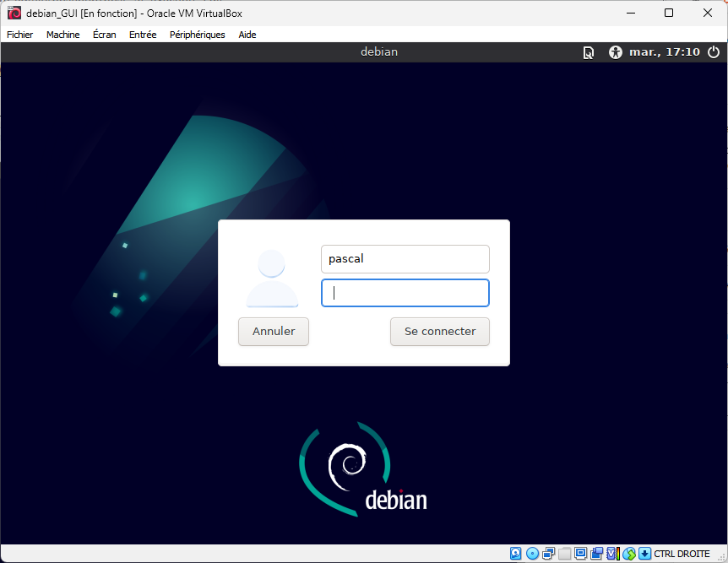Minimize the VirtualBox window
Screen dimensions: 728x563
tap(631, 13)
